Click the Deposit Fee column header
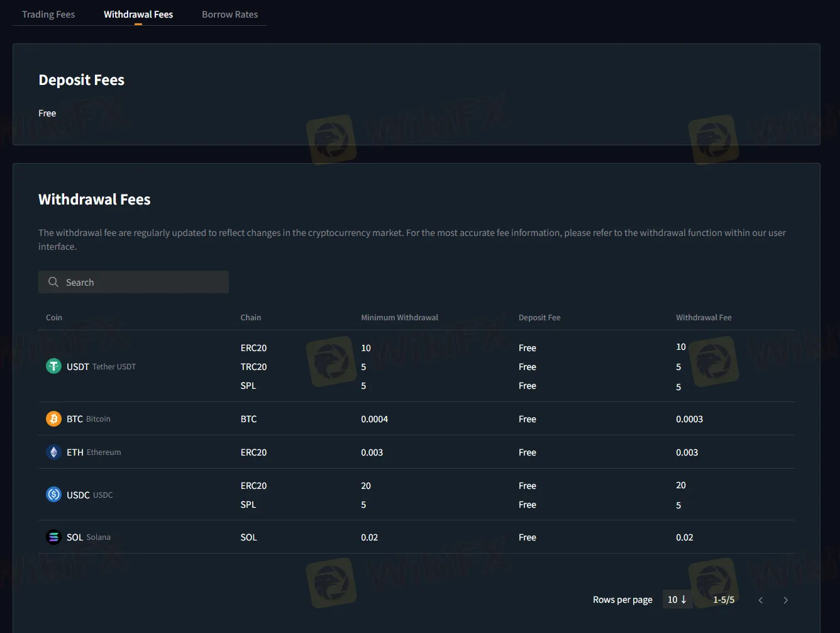The image size is (840, 633). click(539, 317)
